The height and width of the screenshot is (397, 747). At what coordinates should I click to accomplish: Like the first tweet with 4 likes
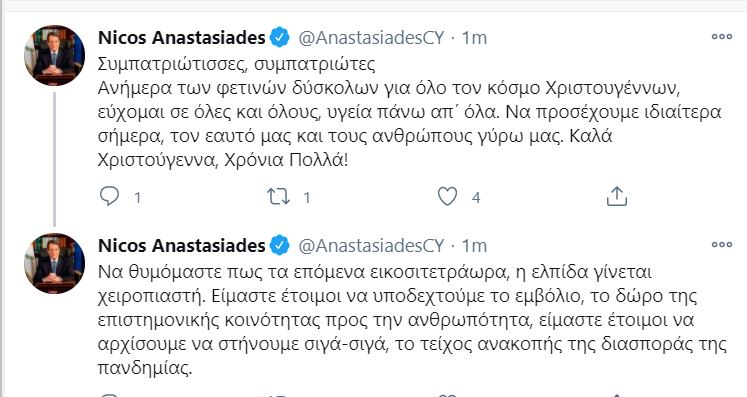pyautogui.click(x=447, y=196)
